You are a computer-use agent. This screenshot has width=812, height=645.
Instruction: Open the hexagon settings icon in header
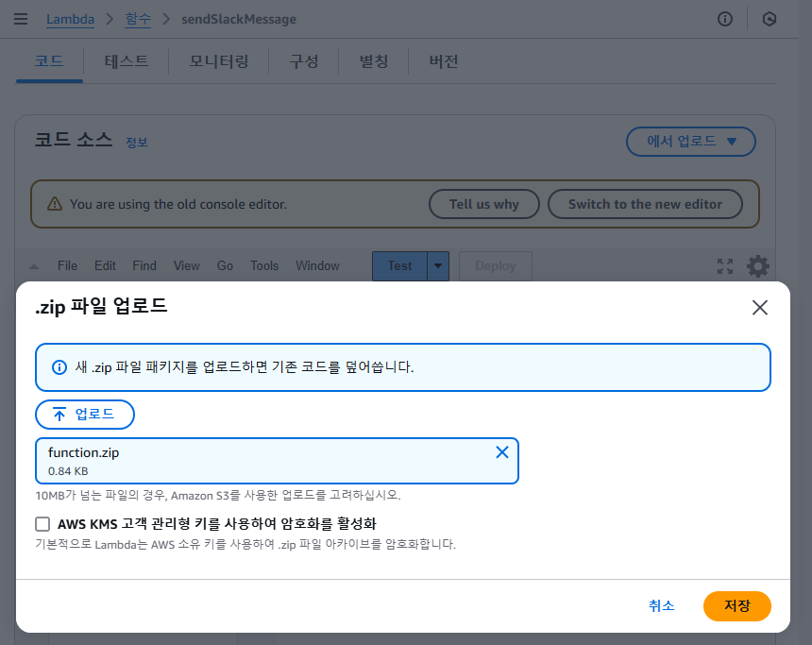click(770, 19)
